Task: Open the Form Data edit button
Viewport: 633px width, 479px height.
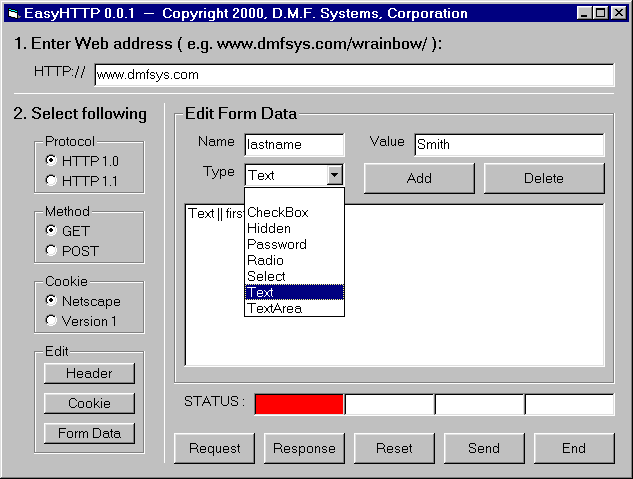Action: coord(89,433)
